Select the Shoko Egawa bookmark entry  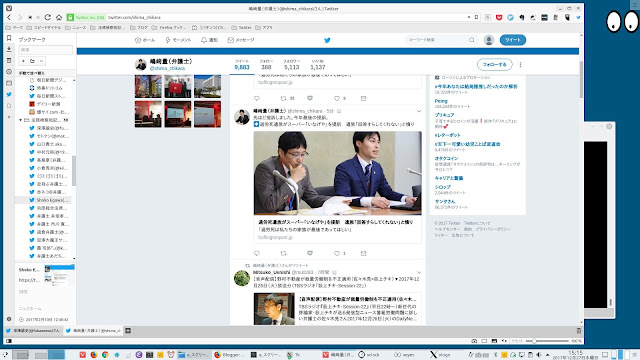50,200
